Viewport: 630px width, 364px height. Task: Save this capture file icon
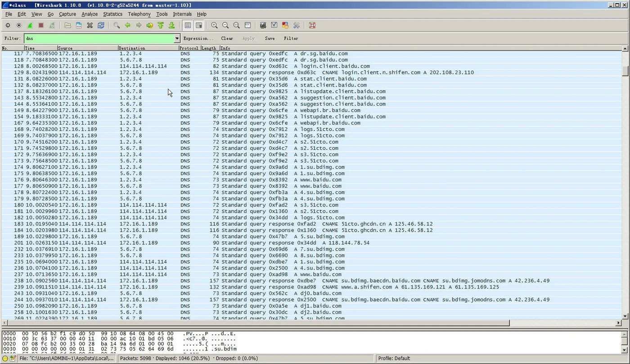[79, 26]
